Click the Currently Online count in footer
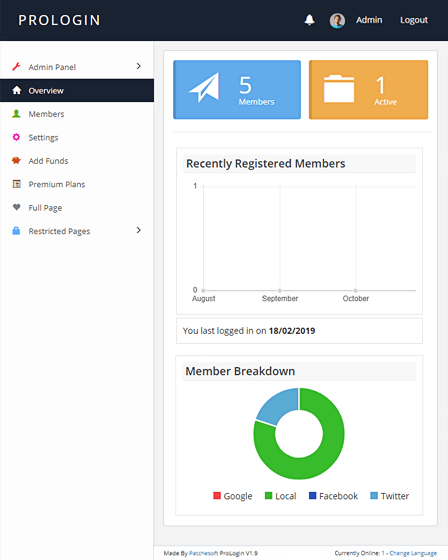The image size is (448, 560). (383, 553)
